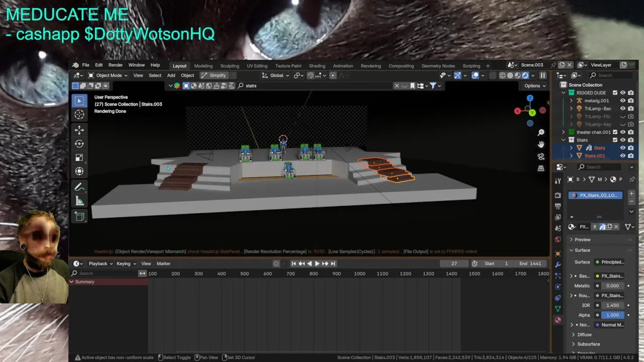Enable TriLamp-Key in renders
The height and width of the screenshot is (362, 644).
pyautogui.click(x=631, y=124)
